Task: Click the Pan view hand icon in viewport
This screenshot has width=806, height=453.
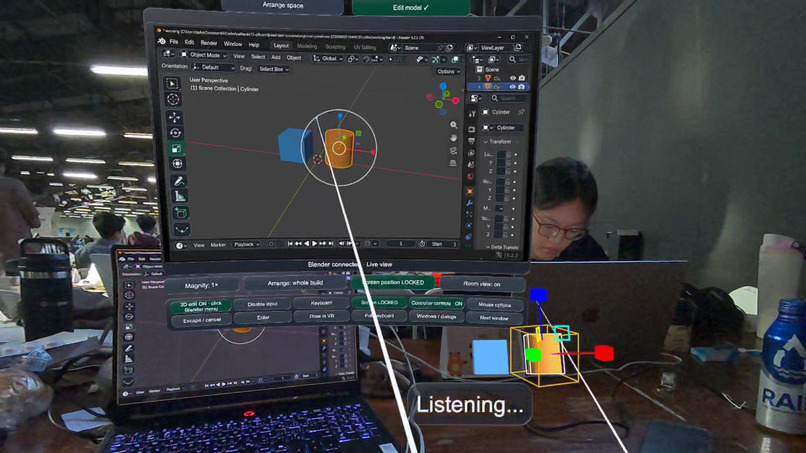Action: tap(453, 138)
